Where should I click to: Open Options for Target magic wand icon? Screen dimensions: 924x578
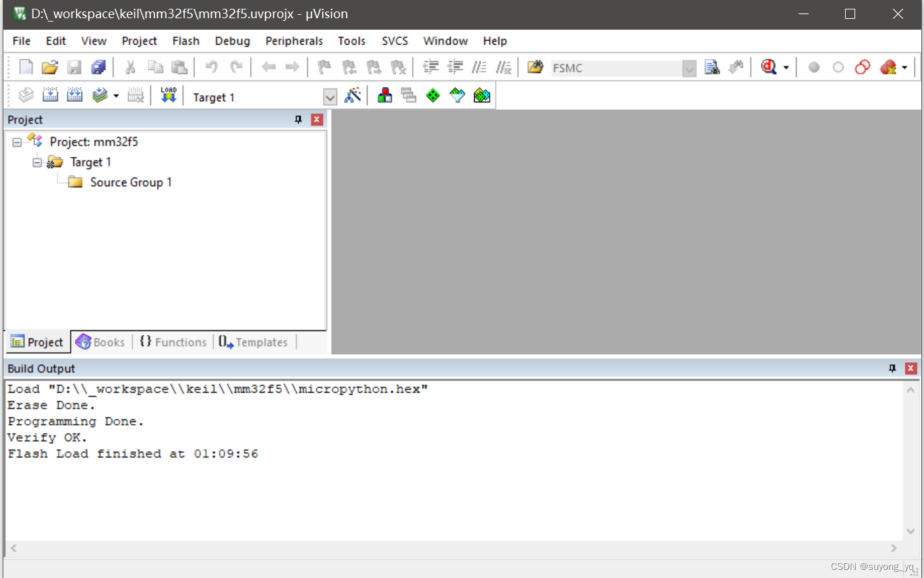click(353, 96)
